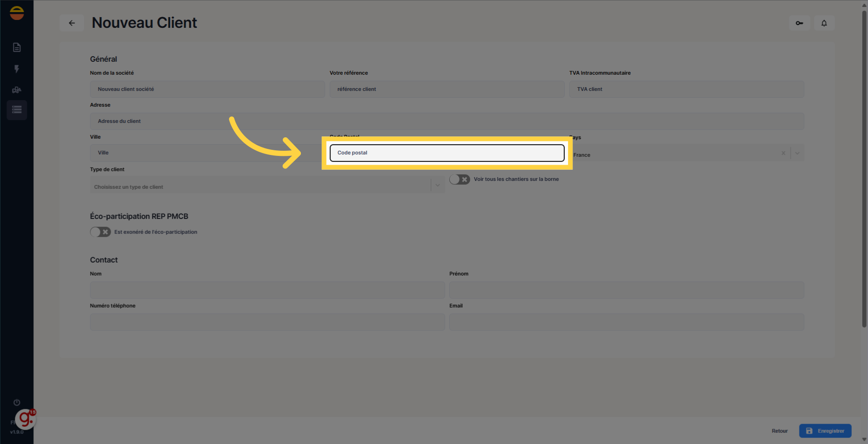Open the key icon at top right
This screenshot has width=868, height=444.
tap(799, 23)
